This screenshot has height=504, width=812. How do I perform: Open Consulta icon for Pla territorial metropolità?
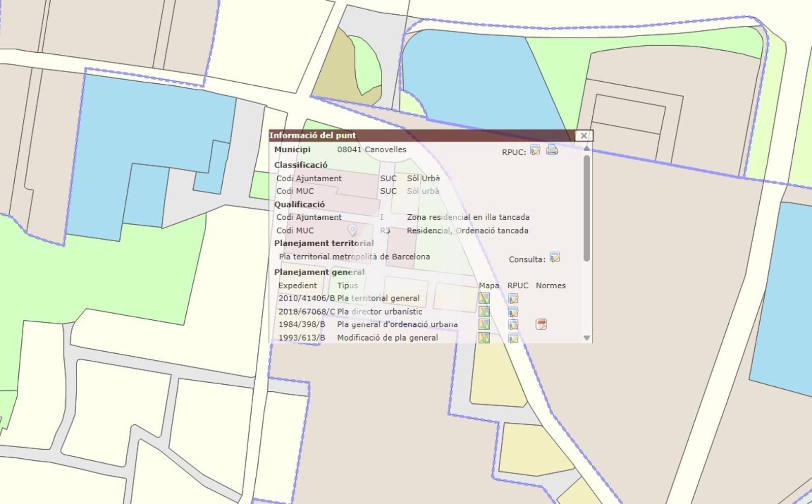click(555, 258)
